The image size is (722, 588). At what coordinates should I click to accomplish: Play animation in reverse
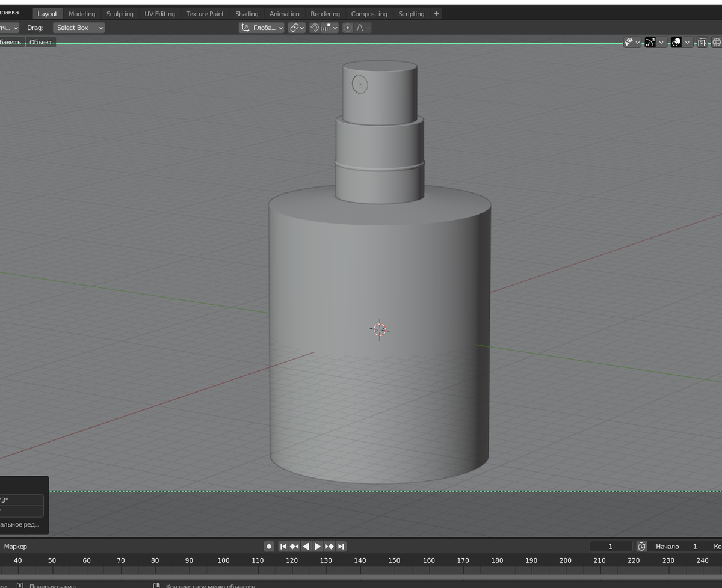pos(306,547)
